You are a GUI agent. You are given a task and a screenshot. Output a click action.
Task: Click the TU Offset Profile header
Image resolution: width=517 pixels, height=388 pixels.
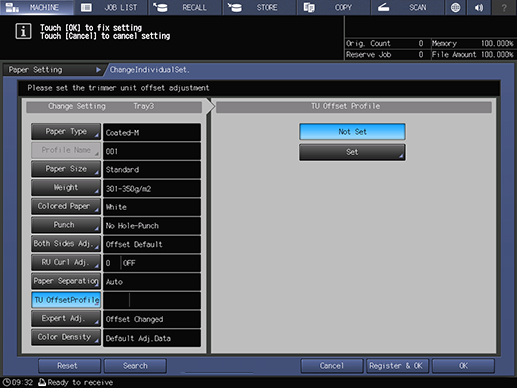354,107
